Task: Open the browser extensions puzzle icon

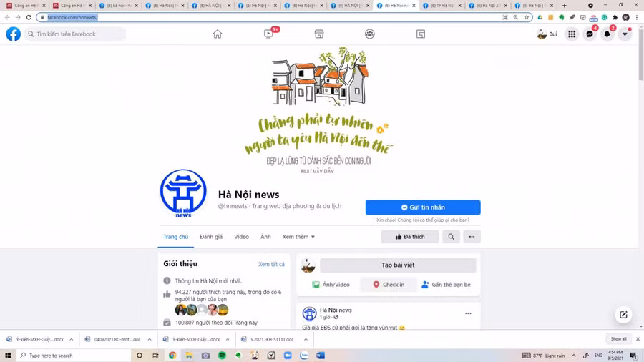Action: (615, 17)
